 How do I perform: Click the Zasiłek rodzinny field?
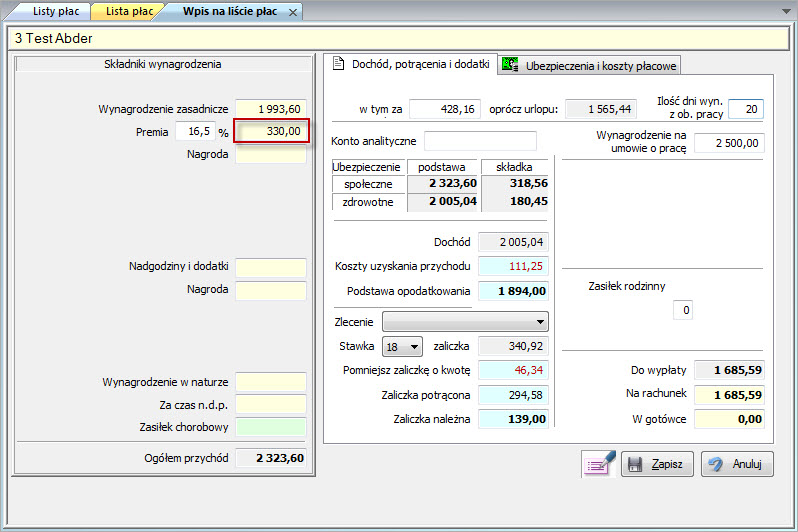(x=682, y=311)
